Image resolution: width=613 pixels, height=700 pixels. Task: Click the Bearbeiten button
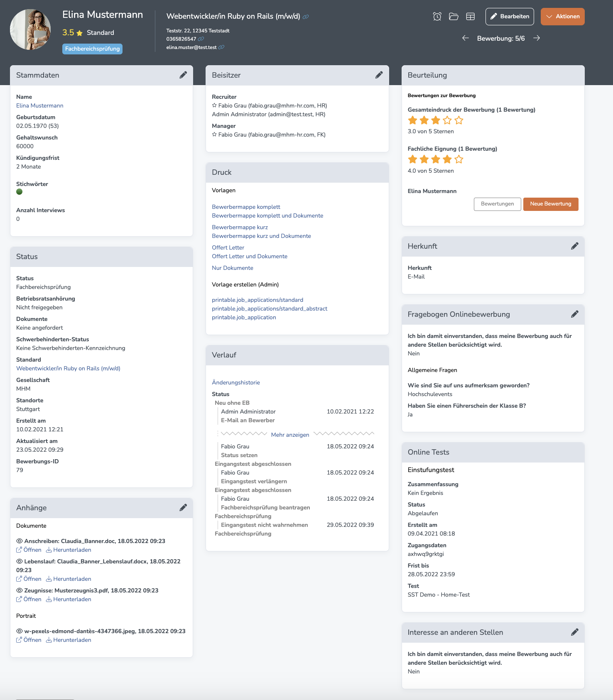coord(510,17)
